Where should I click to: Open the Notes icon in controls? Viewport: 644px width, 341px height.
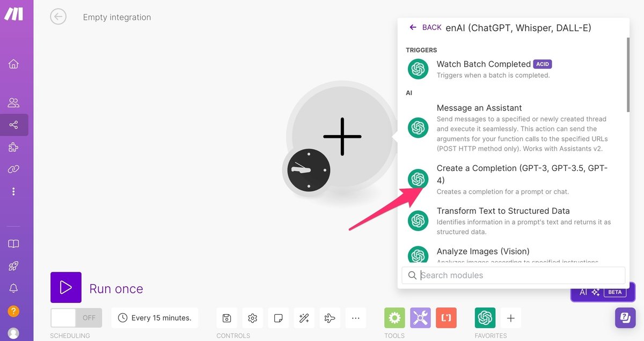[278, 318]
